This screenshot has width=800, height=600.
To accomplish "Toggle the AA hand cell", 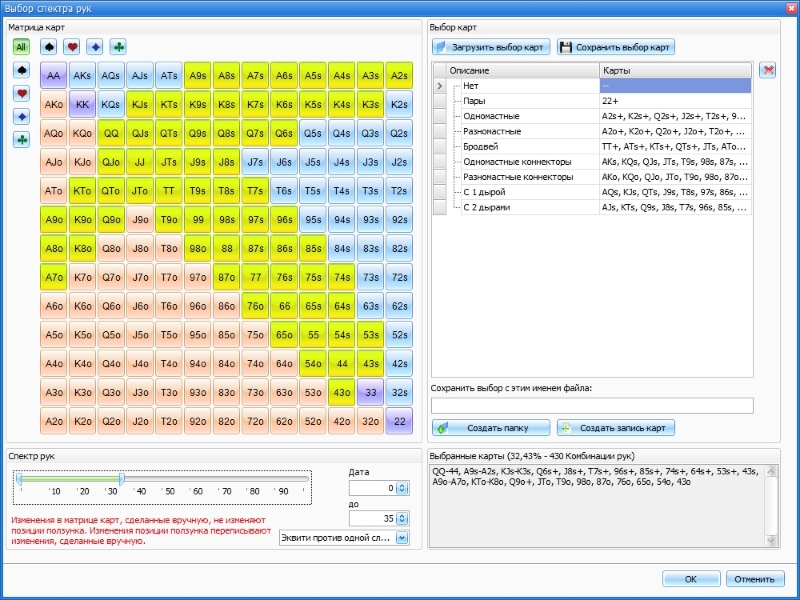I will coord(54,76).
